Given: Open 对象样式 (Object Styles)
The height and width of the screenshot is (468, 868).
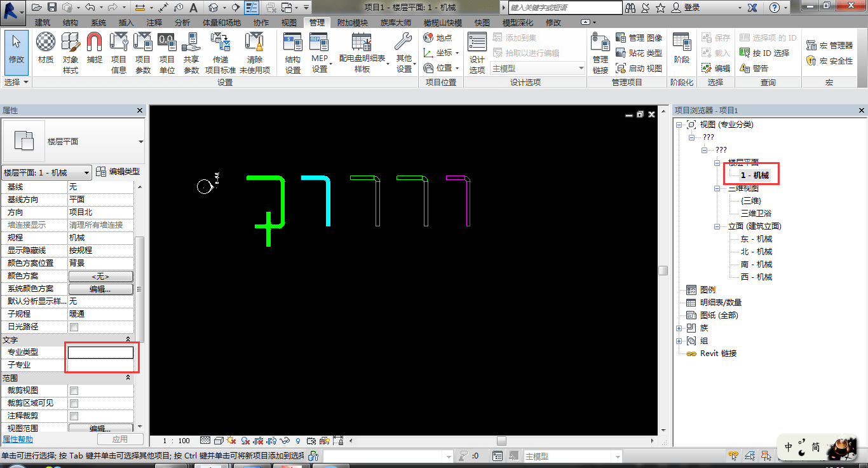Looking at the screenshot, I should [x=70, y=53].
